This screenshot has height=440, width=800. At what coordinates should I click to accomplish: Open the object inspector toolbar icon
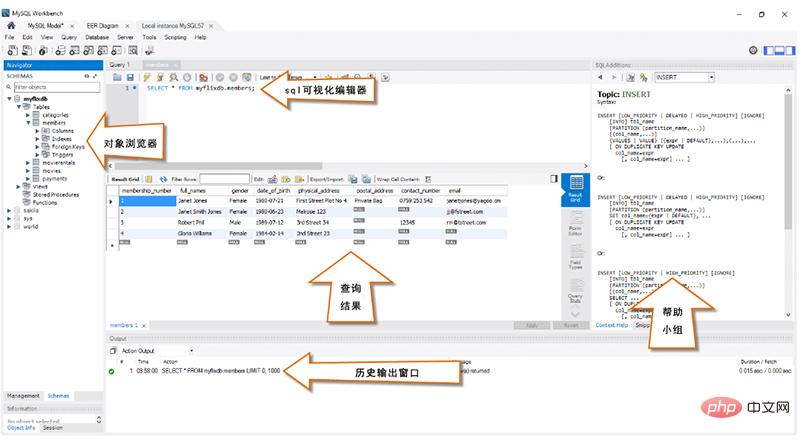[43, 50]
